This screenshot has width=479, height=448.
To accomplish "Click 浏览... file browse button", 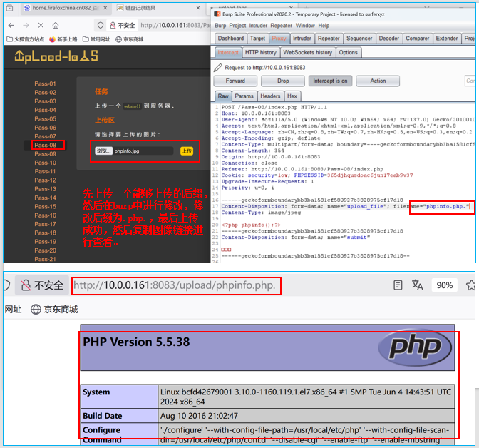I will (103, 151).
